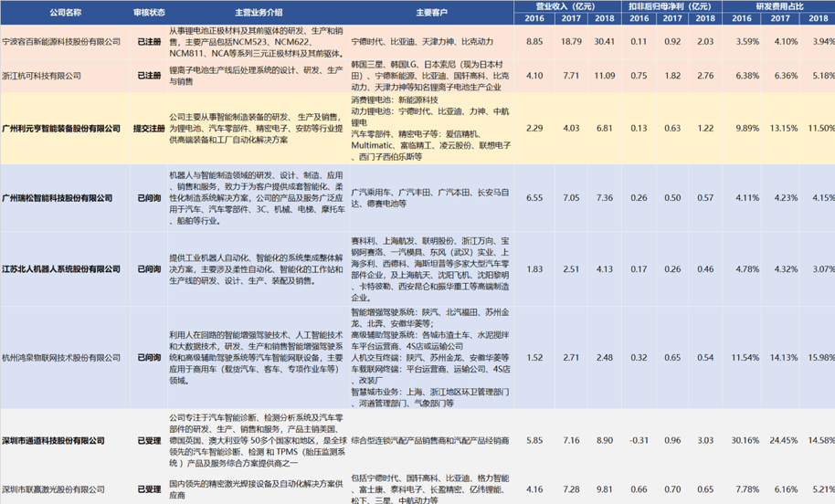Select the 提交注册 status cell
Image resolution: width=835 pixels, height=504 pixels.
(149, 128)
